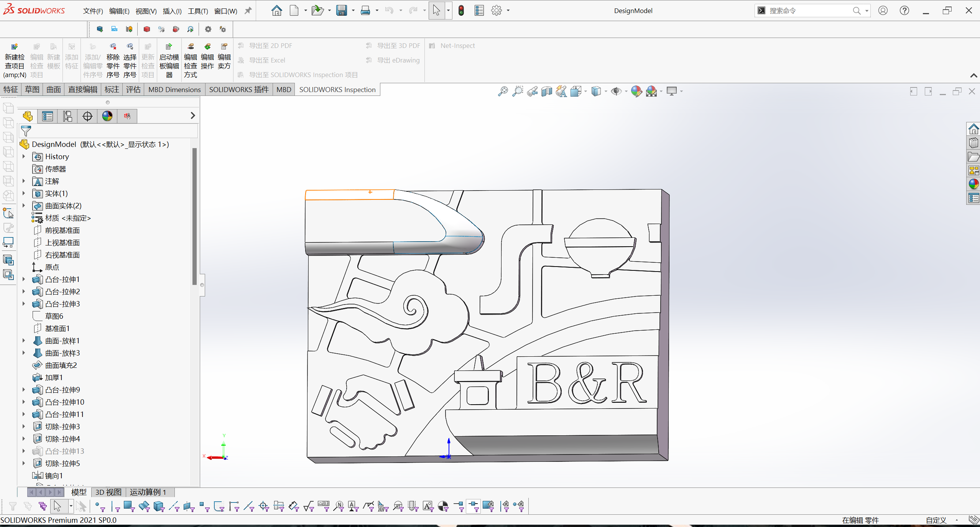
Task: Click the Open file icon
Action: click(x=317, y=10)
